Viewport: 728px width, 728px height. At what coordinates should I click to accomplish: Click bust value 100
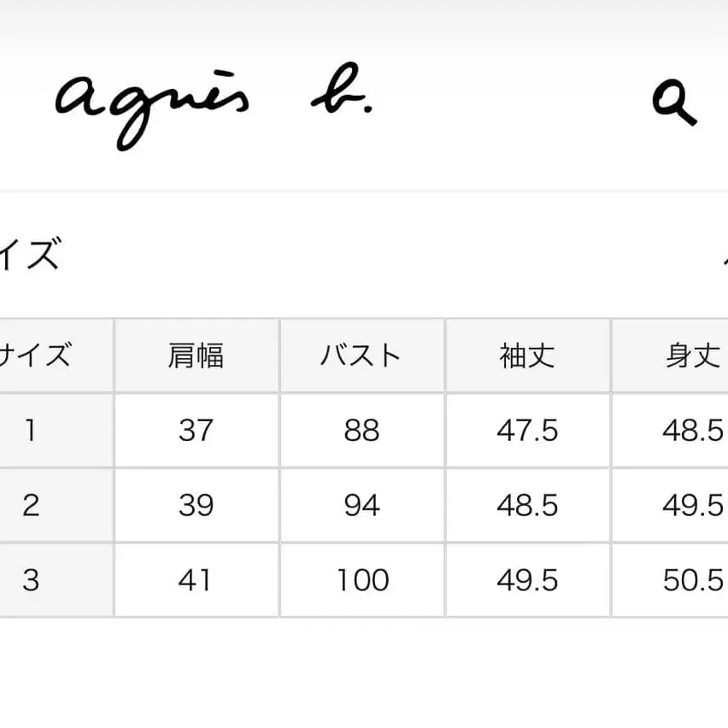(x=361, y=581)
